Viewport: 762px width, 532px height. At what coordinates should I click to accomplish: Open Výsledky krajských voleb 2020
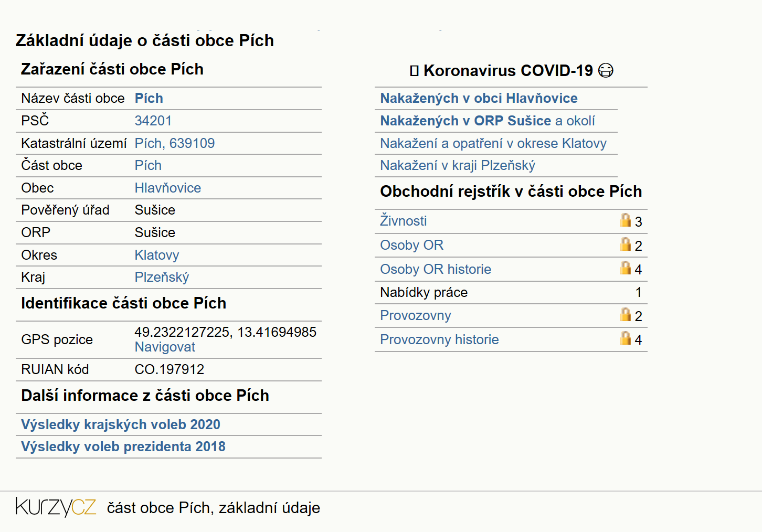pos(121,424)
